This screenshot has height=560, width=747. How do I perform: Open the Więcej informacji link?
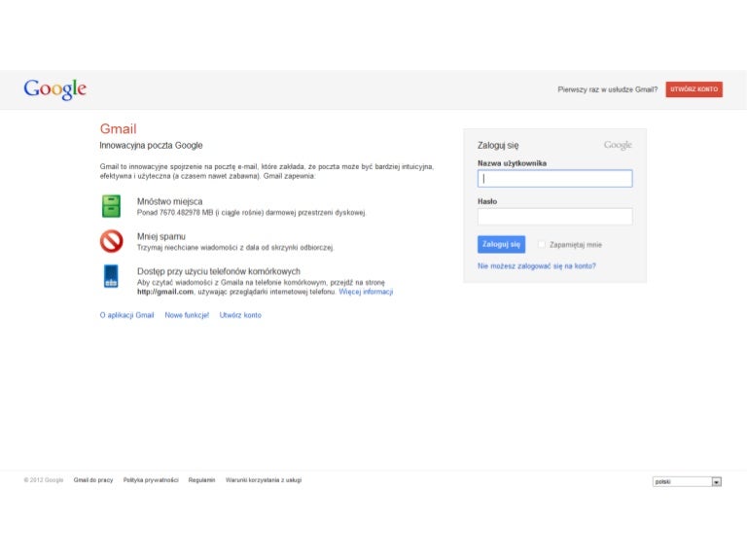click(x=366, y=292)
